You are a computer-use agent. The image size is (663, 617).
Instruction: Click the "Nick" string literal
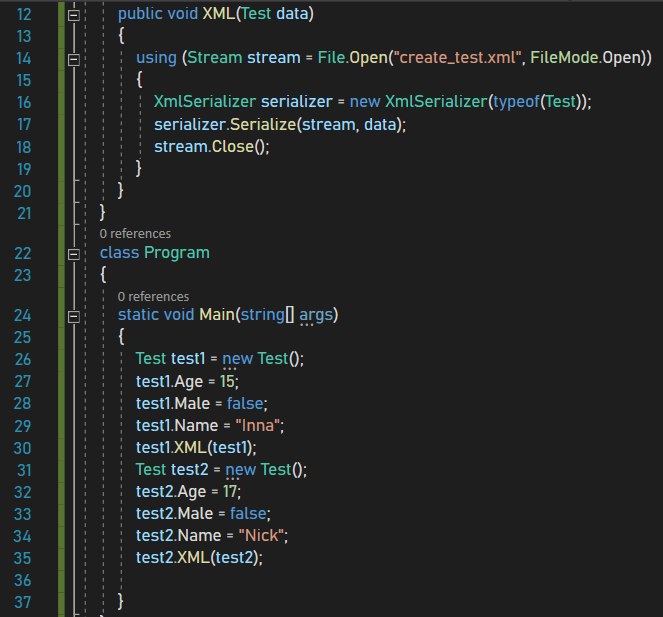[261, 536]
